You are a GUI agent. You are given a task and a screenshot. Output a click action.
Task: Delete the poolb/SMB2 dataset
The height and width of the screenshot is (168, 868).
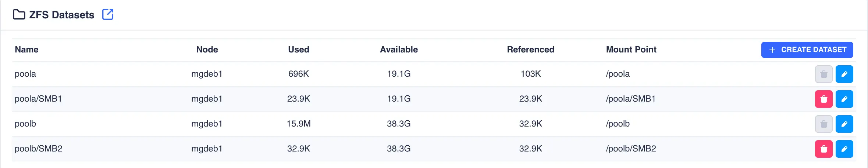(x=823, y=149)
